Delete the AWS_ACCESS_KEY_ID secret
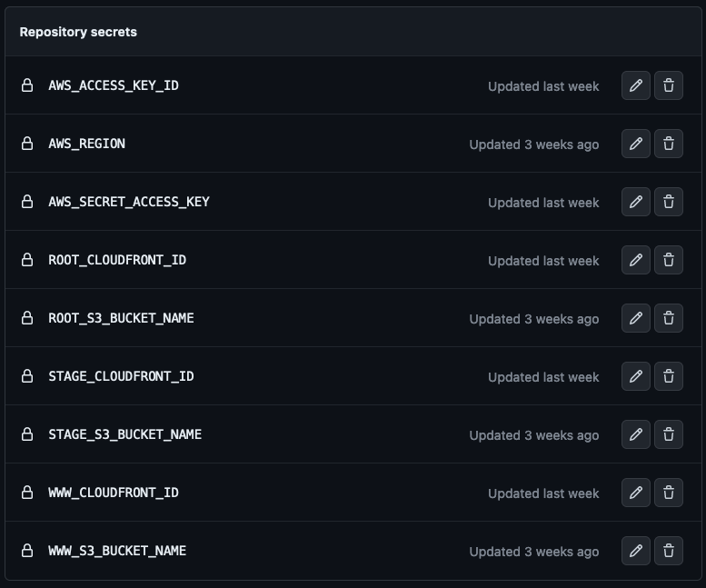The image size is (706, 588). 669,85
